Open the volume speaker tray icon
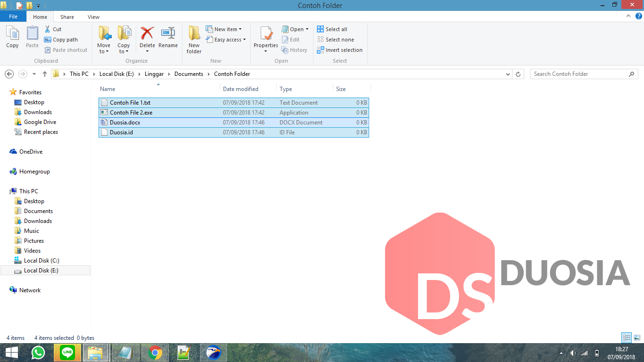The width and height of the screenshot is (644, 362). click(573, 353)
